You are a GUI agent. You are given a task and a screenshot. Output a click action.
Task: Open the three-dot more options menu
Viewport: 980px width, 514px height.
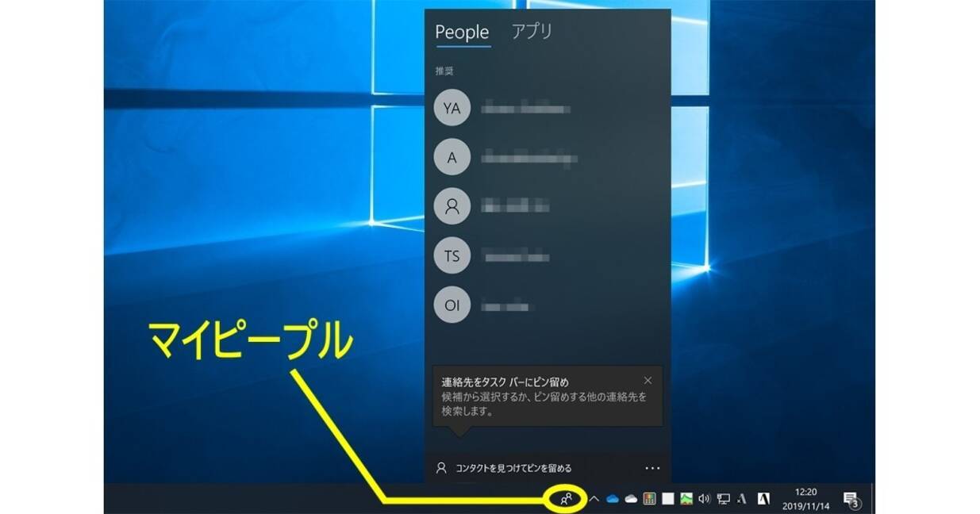(652, 468)
